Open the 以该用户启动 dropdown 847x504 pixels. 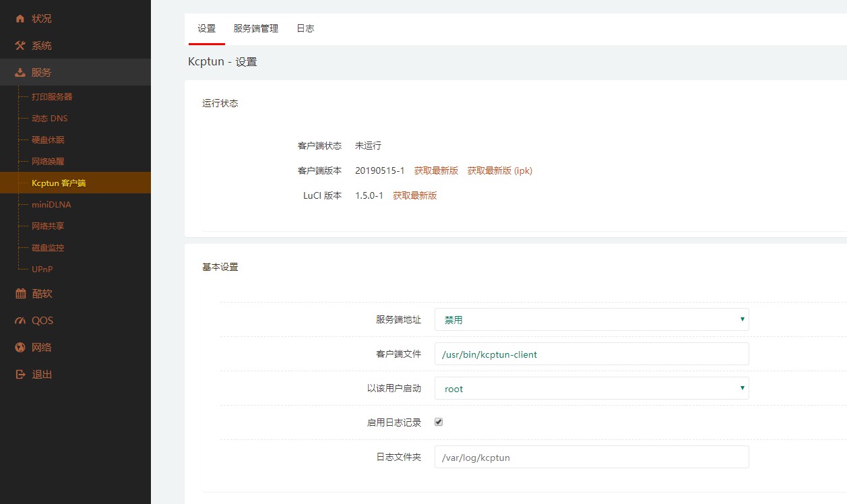(x=592, y=388)
